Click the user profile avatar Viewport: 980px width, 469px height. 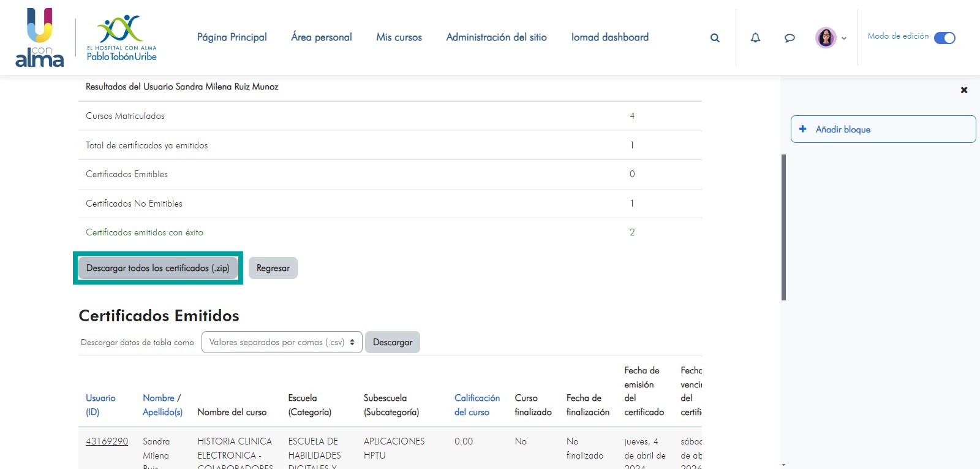tap(826, 37)
